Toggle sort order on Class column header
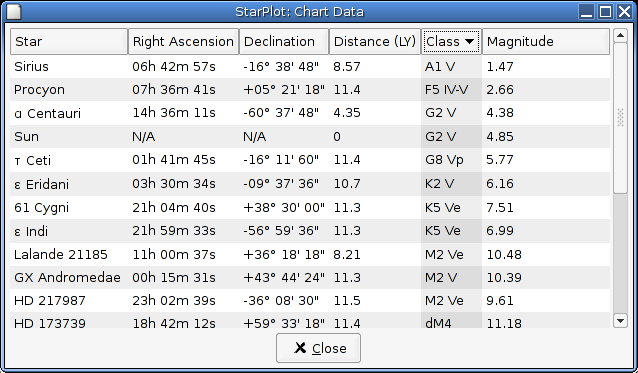 coord(451,41)
